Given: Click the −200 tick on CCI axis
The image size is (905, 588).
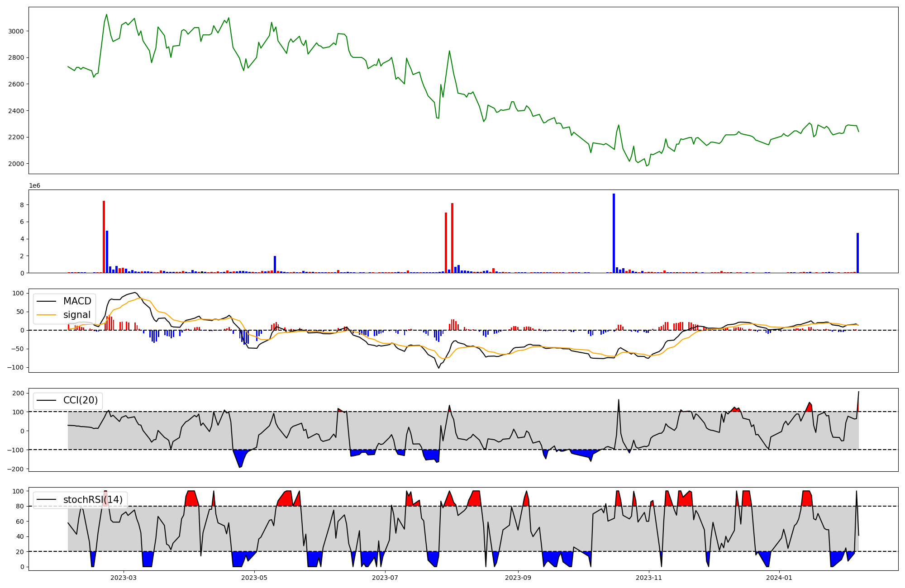Looking at the screenshot, I should (x=15, y=469).
